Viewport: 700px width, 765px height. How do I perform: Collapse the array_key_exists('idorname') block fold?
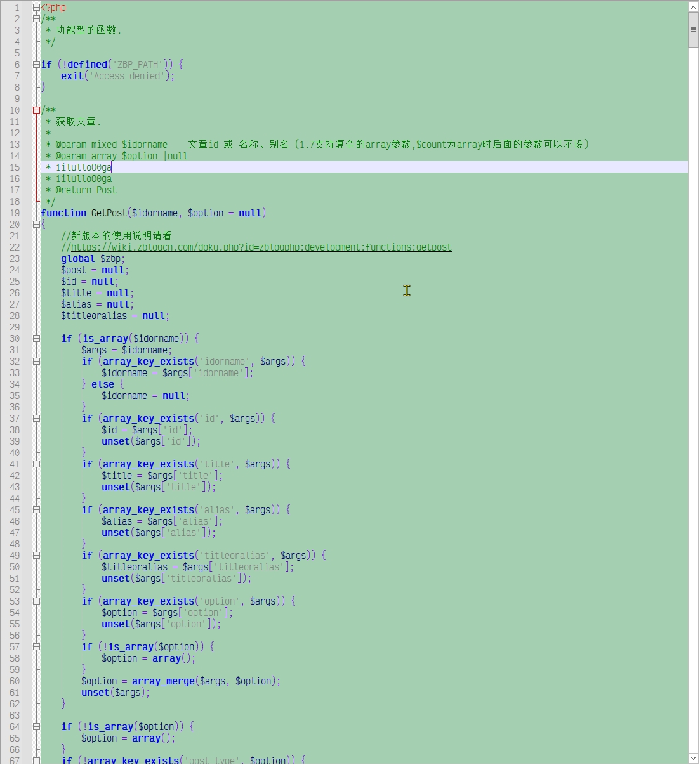point(36,362)
